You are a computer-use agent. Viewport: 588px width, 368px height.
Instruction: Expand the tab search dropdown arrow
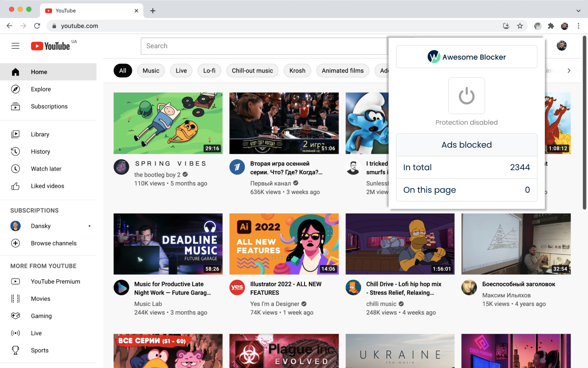click(x=578, y=11)
